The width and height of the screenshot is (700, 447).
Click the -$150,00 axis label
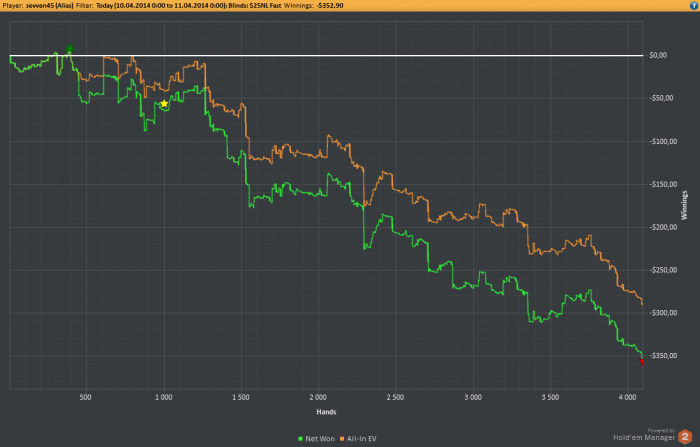tap(662, 184)
